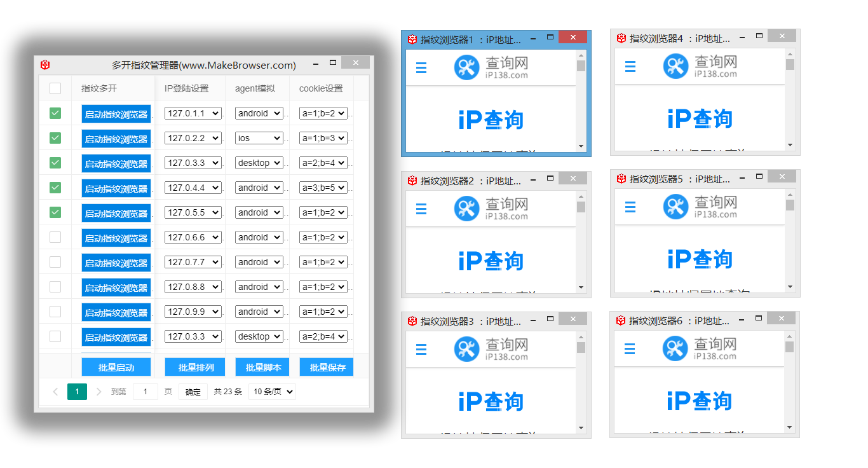868x468 pixels.
Task: Go to next page using pagination arrow
Action: [98, 392]
